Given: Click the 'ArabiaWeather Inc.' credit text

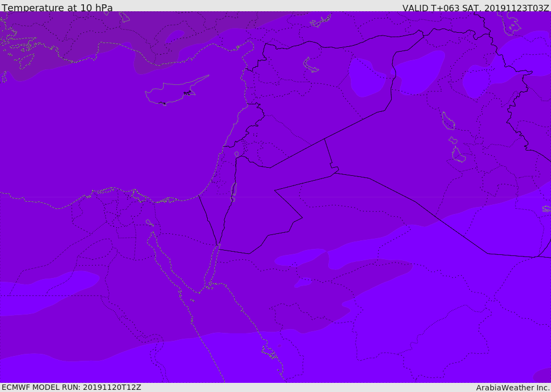Looking at the screenshot, I should [x=513, y=388].
